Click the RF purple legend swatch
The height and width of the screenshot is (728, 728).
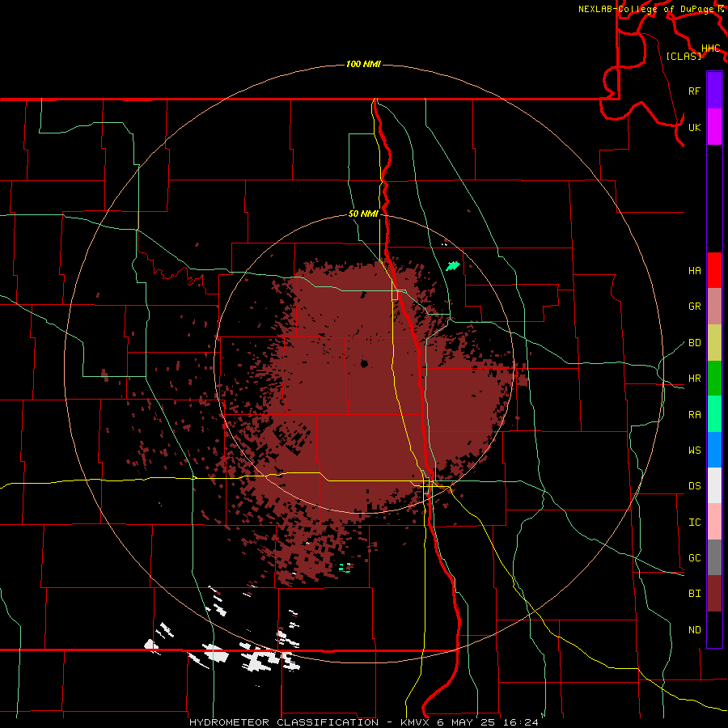pyautogui.click(x=714, y=91)
